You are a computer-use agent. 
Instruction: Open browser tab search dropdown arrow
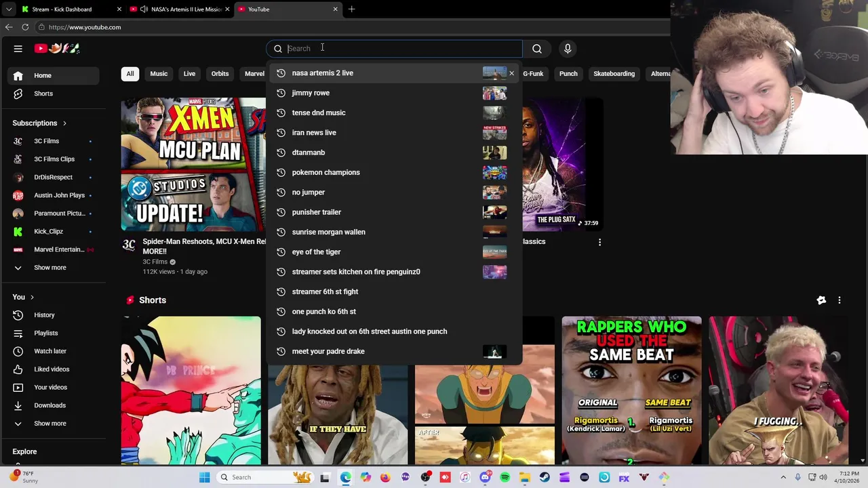click(8, 9)
